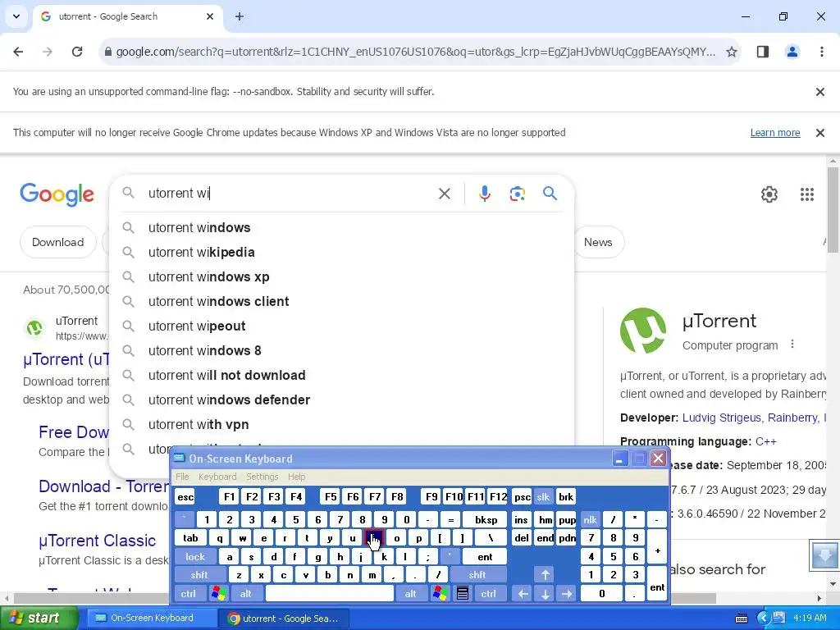This screenshot has width=840, height=630.
Task: Choose suggestion 'utorrent wikipedia'
Action: [x=341, y=253]
